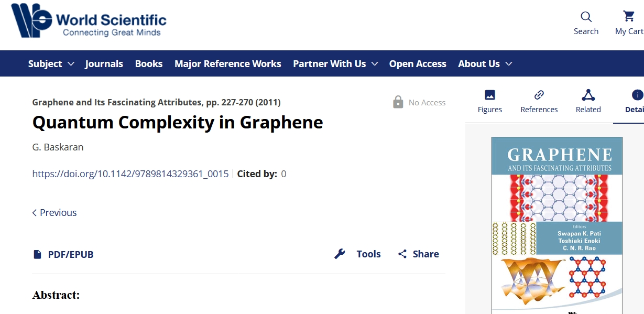
Task: Open Tools via the wrench icon
Action: point(340,254)
